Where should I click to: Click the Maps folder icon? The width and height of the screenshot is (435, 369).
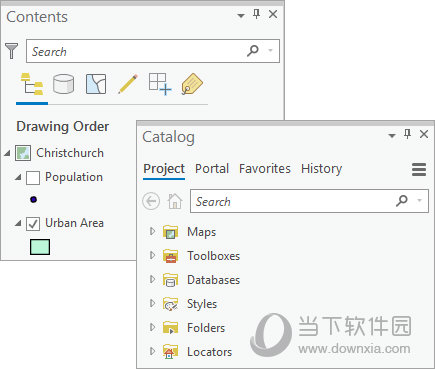click(x=170, y=232)
